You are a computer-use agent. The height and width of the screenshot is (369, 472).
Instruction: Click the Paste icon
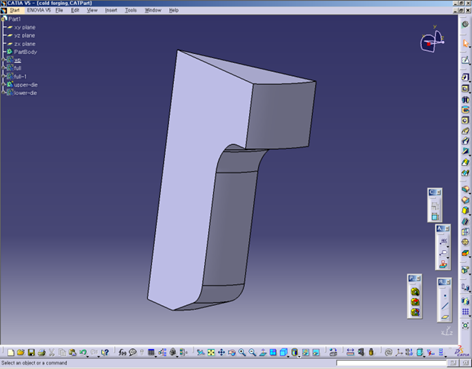coord(72,352)
